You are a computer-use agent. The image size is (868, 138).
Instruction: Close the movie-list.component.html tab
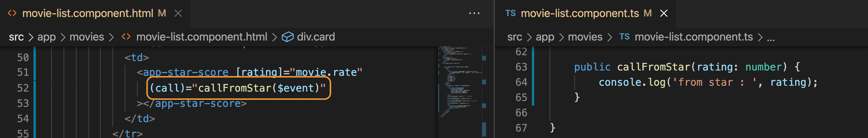pos(178,14)
